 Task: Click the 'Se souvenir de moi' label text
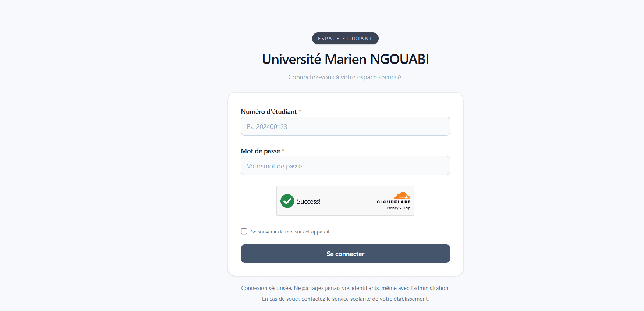[x=290, y=232]
